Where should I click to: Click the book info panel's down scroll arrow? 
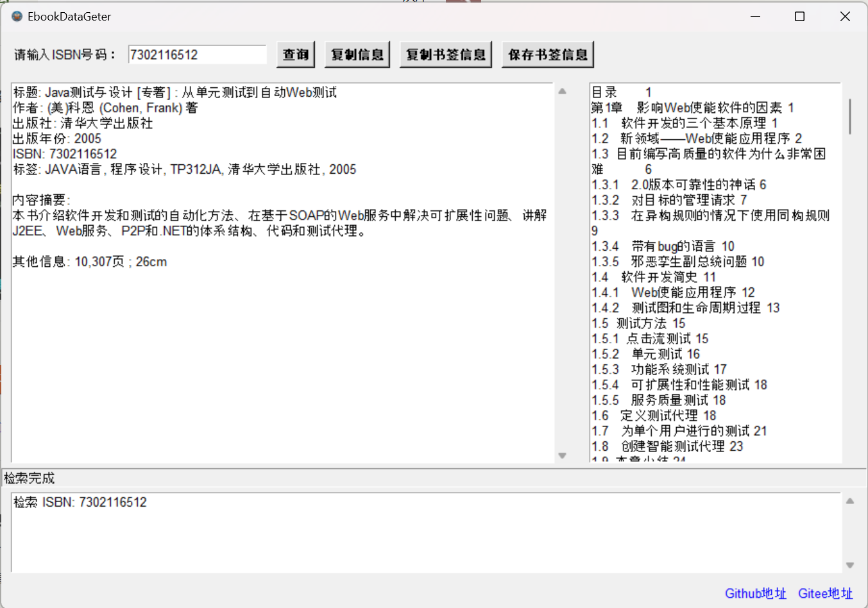pos(563,455)
